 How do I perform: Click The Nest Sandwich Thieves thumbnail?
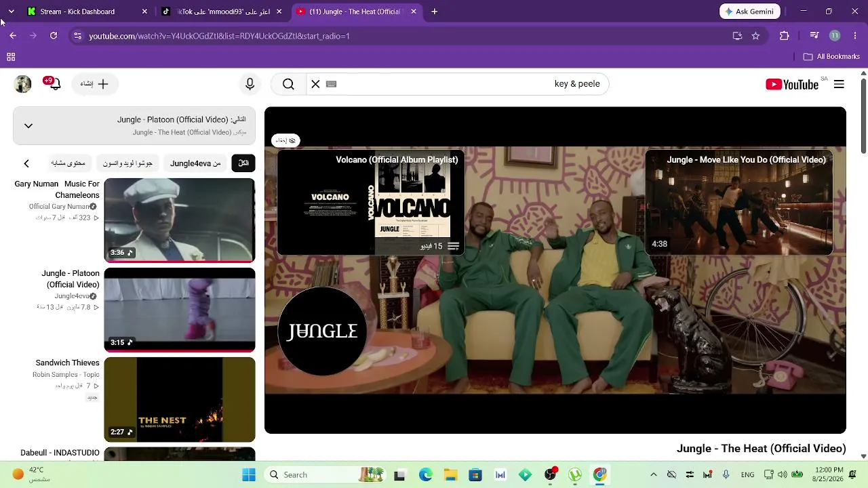[180, 399]
